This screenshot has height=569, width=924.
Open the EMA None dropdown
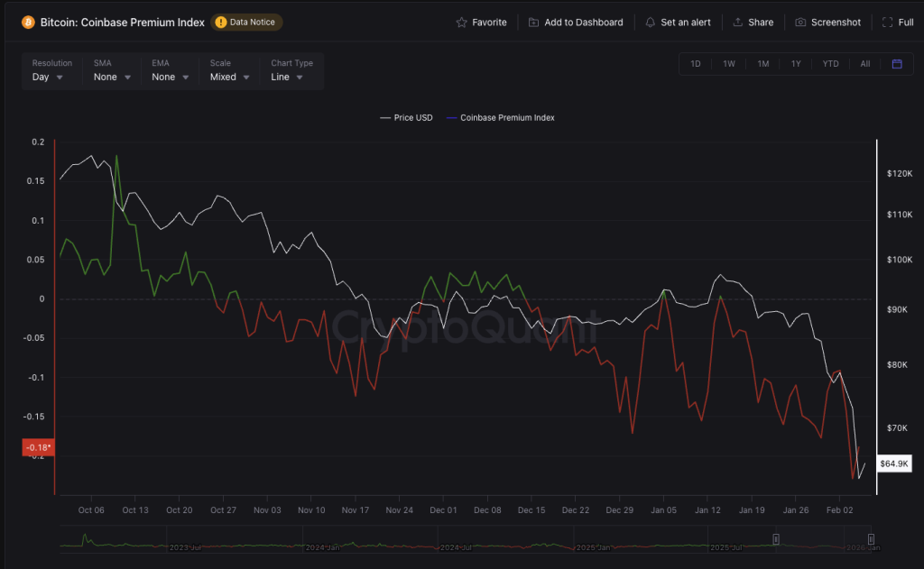click(170, 78)
